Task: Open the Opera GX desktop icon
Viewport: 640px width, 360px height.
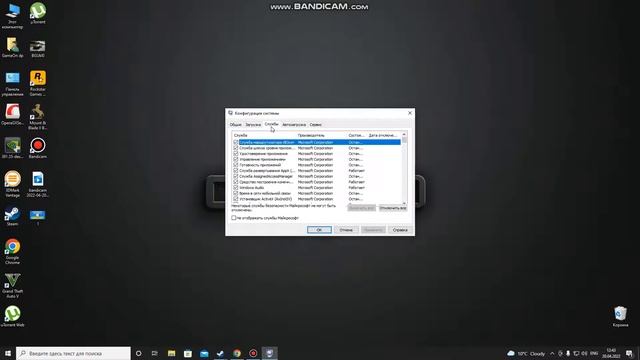Action: pyautogui.click(x=12, y=114)
